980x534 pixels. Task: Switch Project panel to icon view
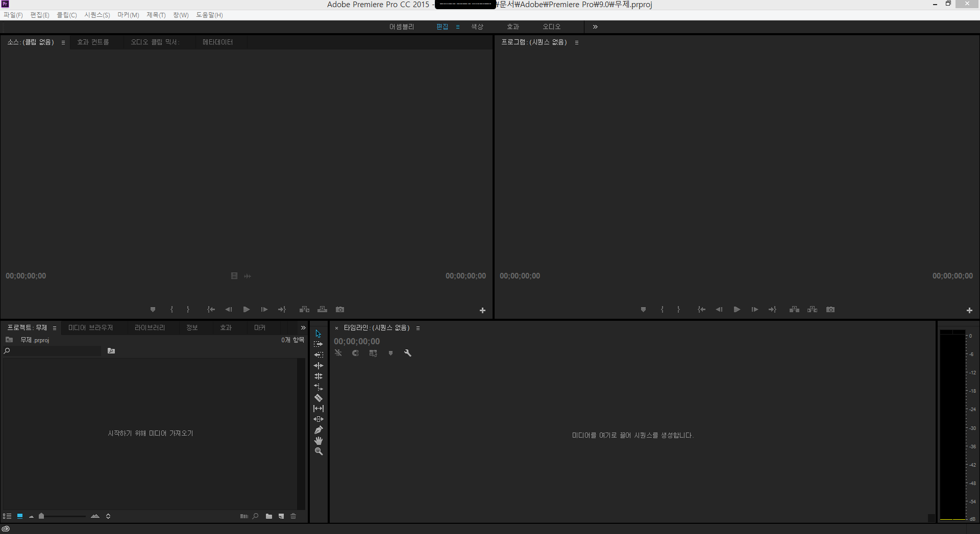[20, 516]
